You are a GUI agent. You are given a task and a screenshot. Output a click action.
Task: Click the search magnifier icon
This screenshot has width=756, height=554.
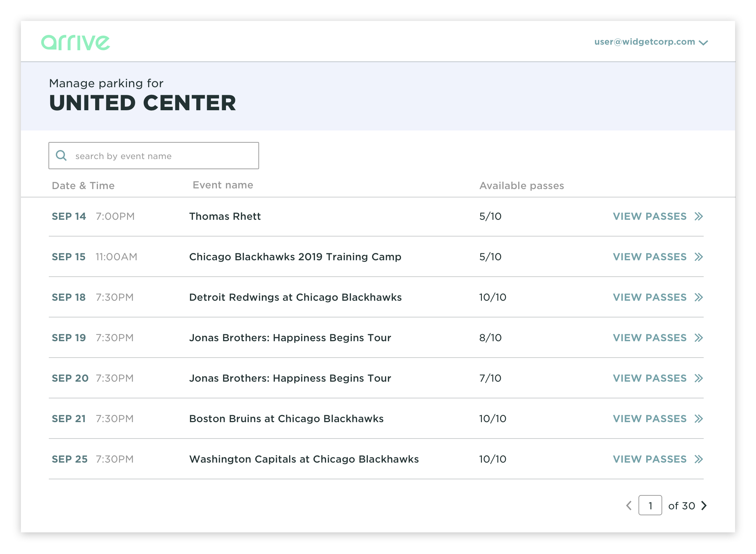61,155
